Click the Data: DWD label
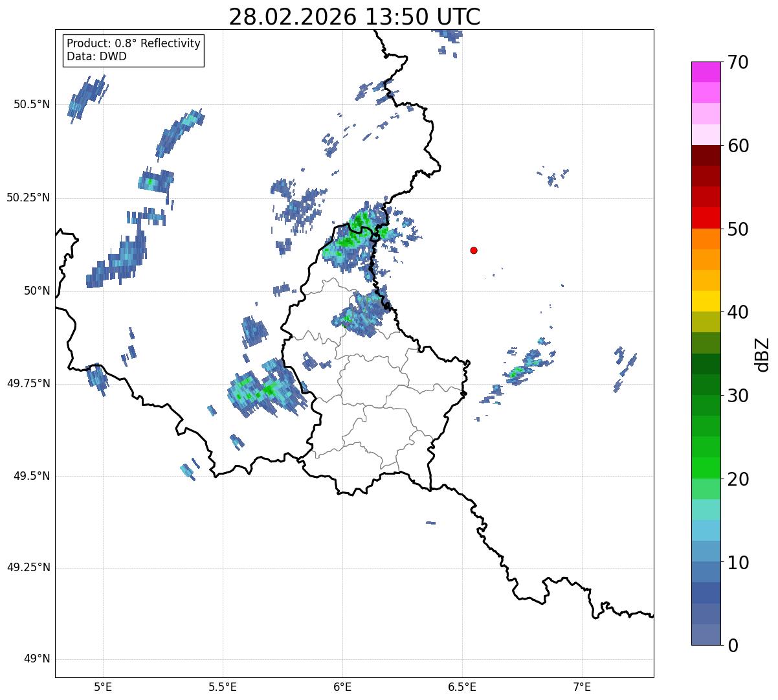This screenshot has height=700, width=778. point(96,56)
